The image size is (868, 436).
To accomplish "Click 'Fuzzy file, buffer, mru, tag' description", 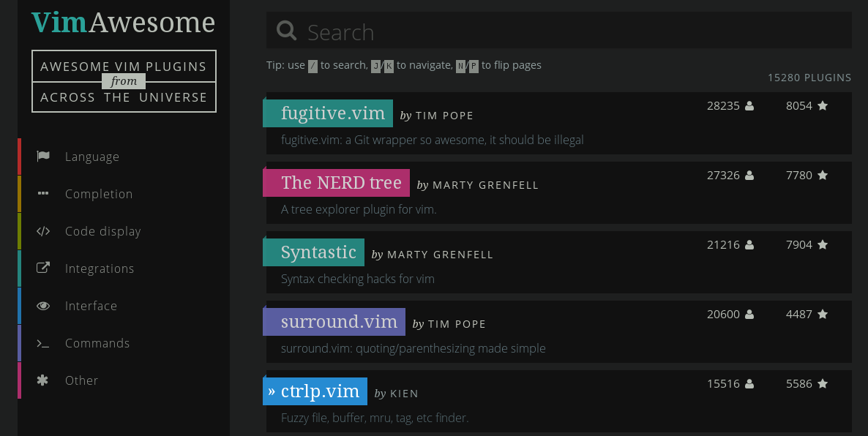I will (x=375, y=418).
